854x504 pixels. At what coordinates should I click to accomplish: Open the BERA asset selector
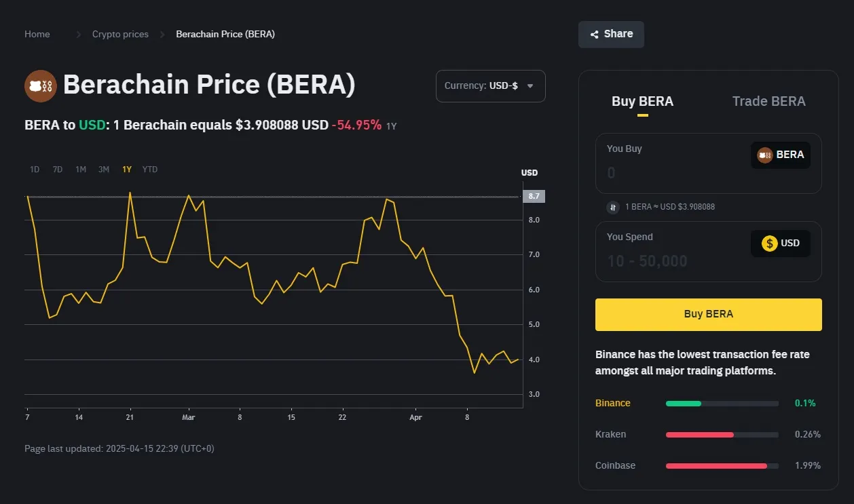[781, 155]
